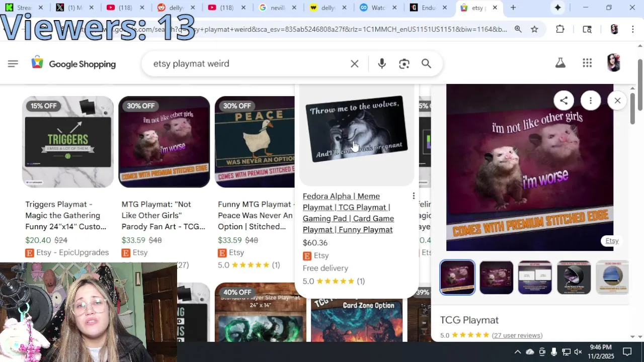Submit search with magnifier icon
The image size is (644, 362).
coord(426,64)
